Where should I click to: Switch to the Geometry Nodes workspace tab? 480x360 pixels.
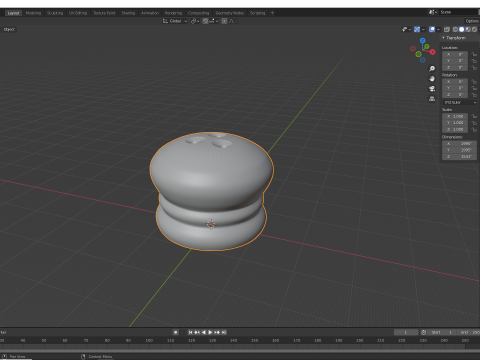click(230, 13)
